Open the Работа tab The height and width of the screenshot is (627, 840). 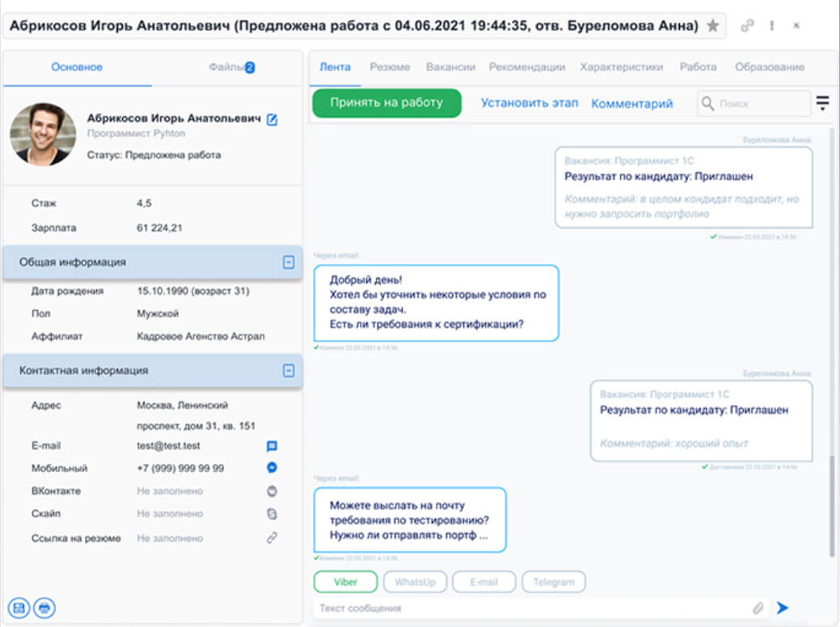pyautogui.click(x=698, y=67)
